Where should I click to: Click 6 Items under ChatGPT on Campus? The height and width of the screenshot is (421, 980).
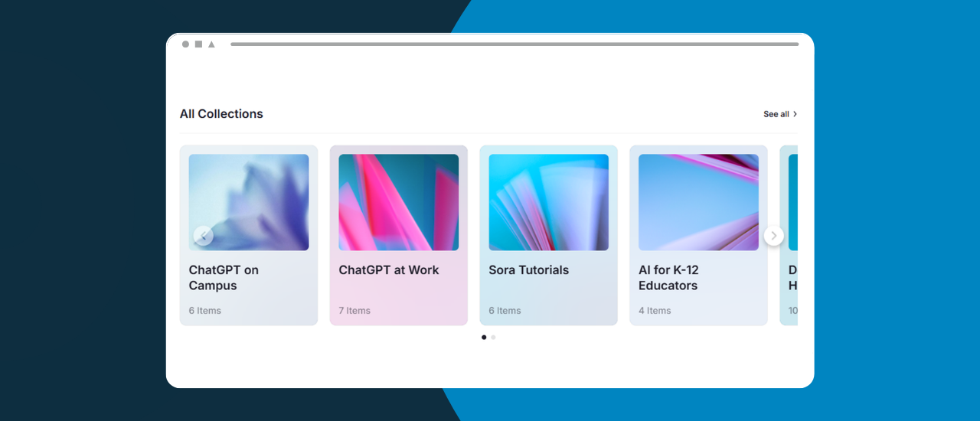[205, 311]
